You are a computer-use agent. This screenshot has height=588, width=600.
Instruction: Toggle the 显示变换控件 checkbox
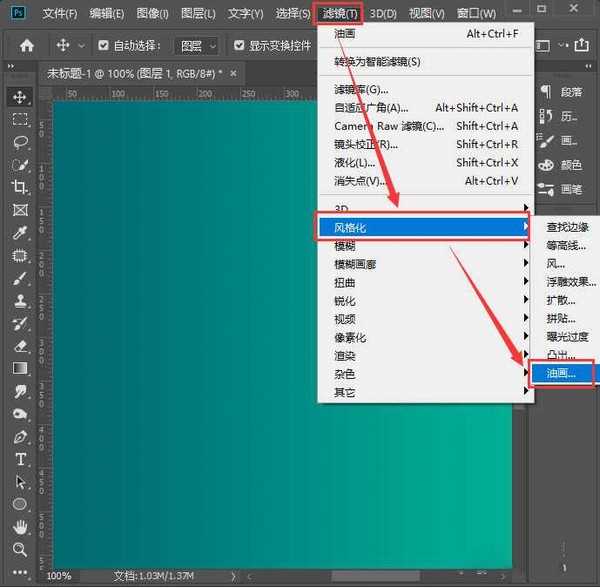pos(239,46)
